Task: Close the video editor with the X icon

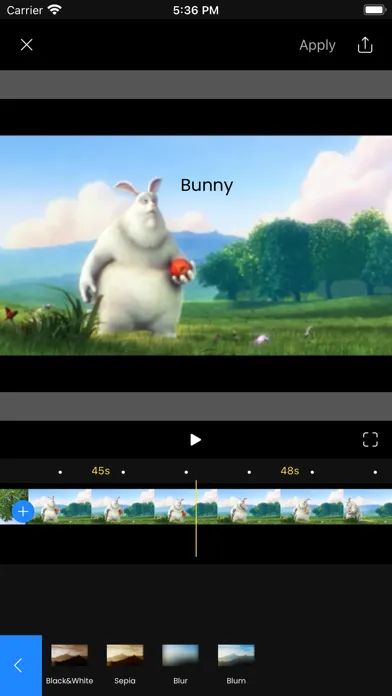Action: point(27,45)
